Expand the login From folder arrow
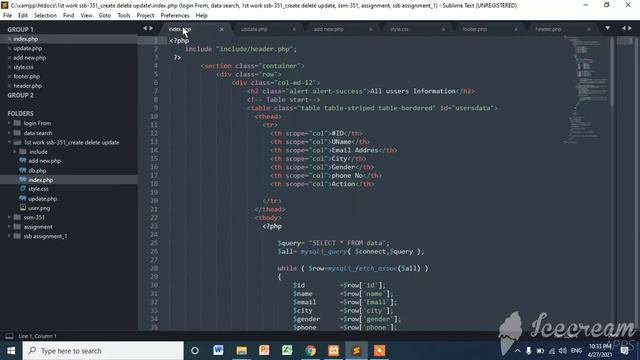The height and width of the screenshot is (360, 640). [9, 123]
